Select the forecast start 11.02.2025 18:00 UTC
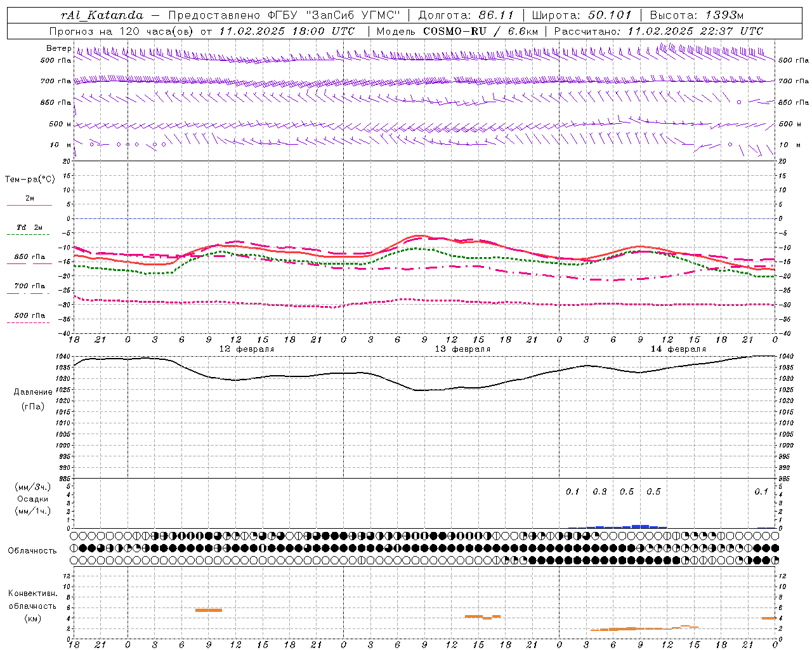The image size is (812, 650). [287, 31]
